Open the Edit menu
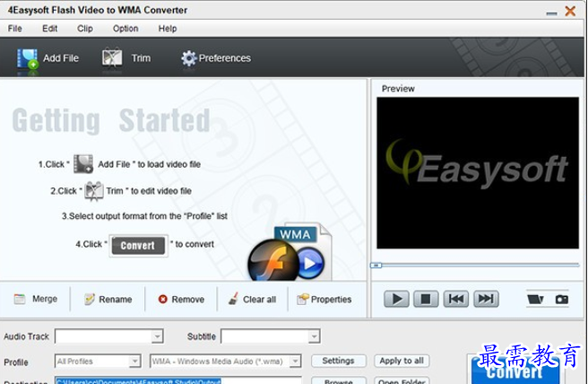This screenshot has height=384, width=588. 49,29
